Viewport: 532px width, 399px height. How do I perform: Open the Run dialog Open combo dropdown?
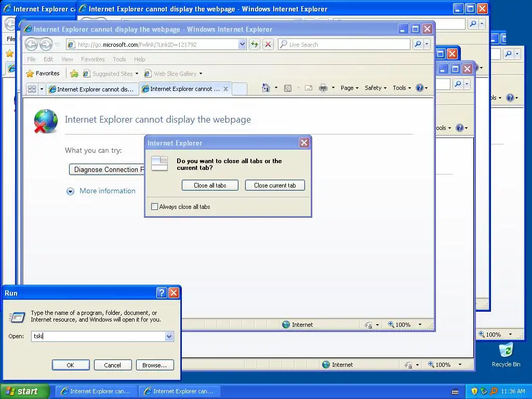169,336
